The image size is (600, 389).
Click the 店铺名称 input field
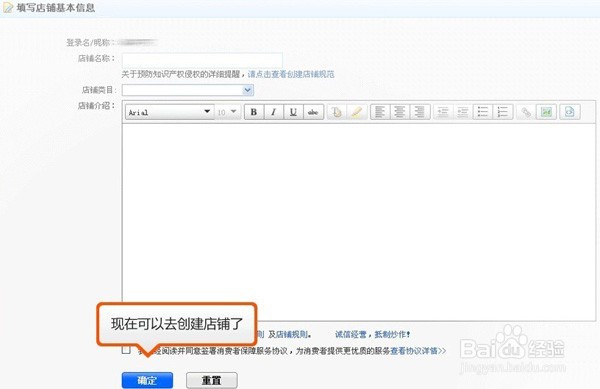click(x=202, y=60)
